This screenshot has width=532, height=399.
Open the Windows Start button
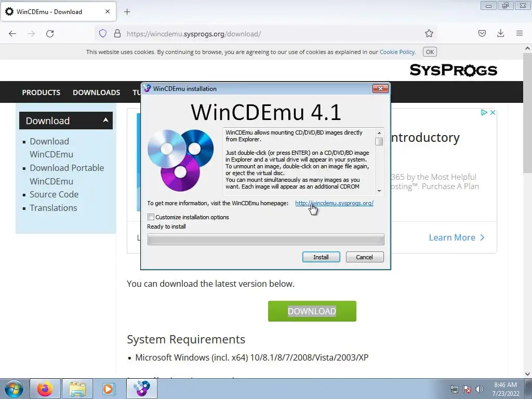[x=14, y=389]
